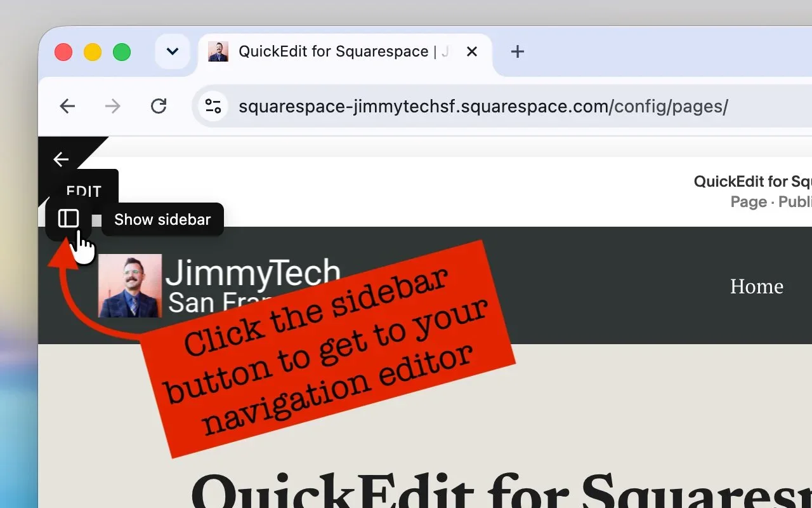Click the green fullscreen window button

click(122, 52)
